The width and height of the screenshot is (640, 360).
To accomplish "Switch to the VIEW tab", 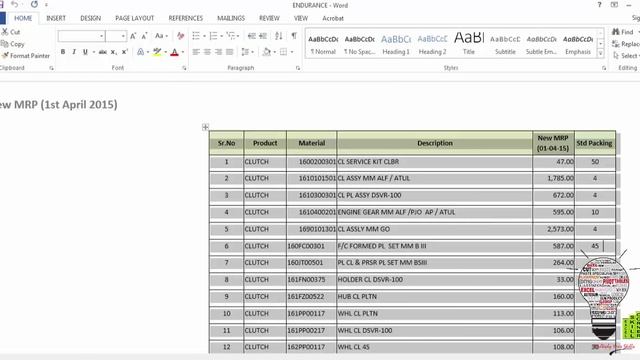I will (301, 18).
